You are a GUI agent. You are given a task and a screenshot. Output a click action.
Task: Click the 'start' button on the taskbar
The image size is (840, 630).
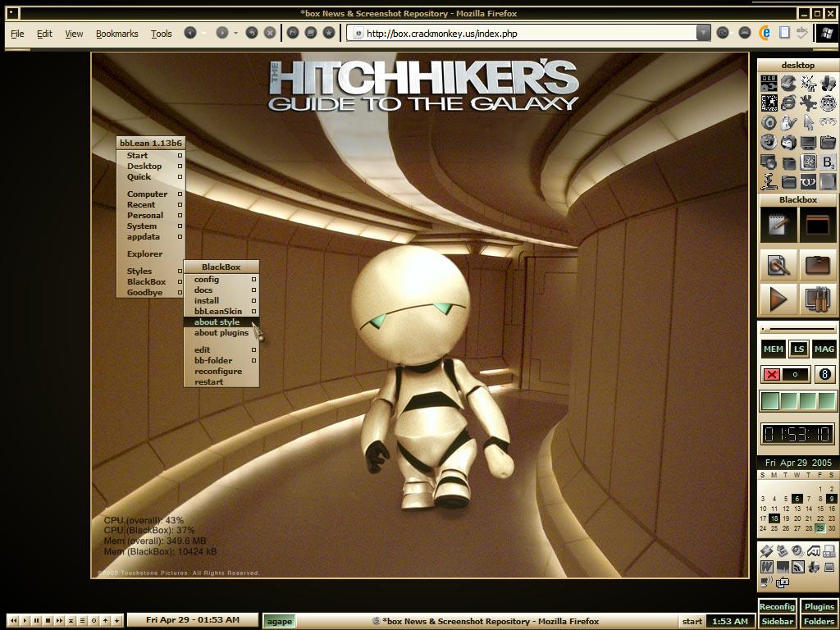tap(692, 622)
